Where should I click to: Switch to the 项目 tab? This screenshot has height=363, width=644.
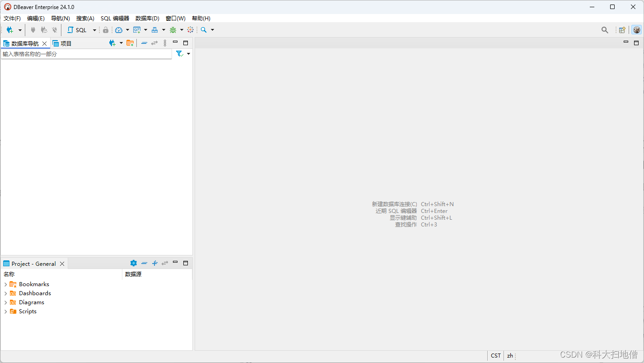pos(62,43)
